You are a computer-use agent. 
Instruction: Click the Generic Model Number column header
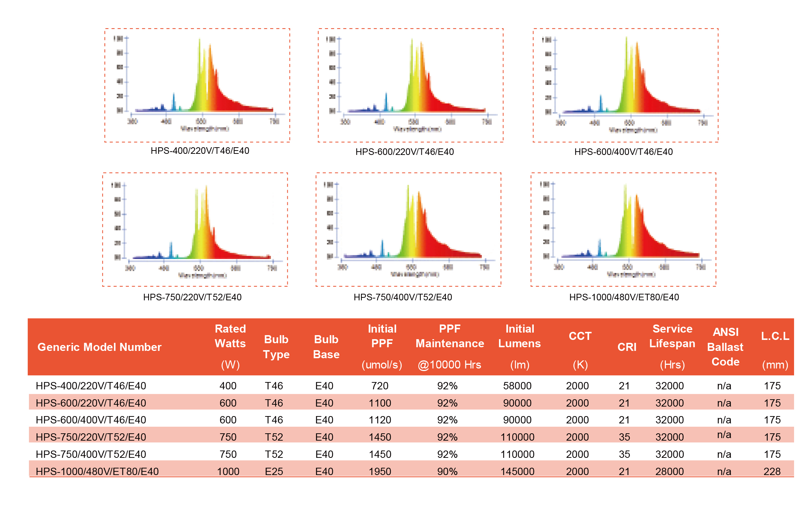[99, 347]
